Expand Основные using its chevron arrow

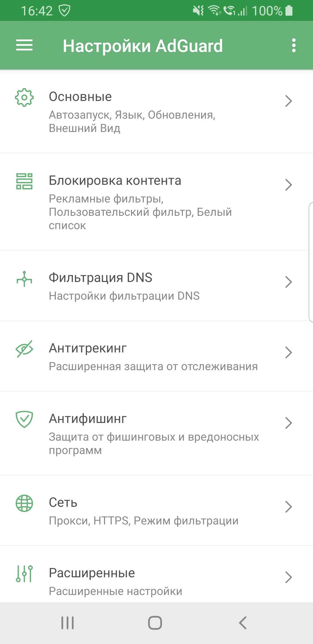[288, 101]
